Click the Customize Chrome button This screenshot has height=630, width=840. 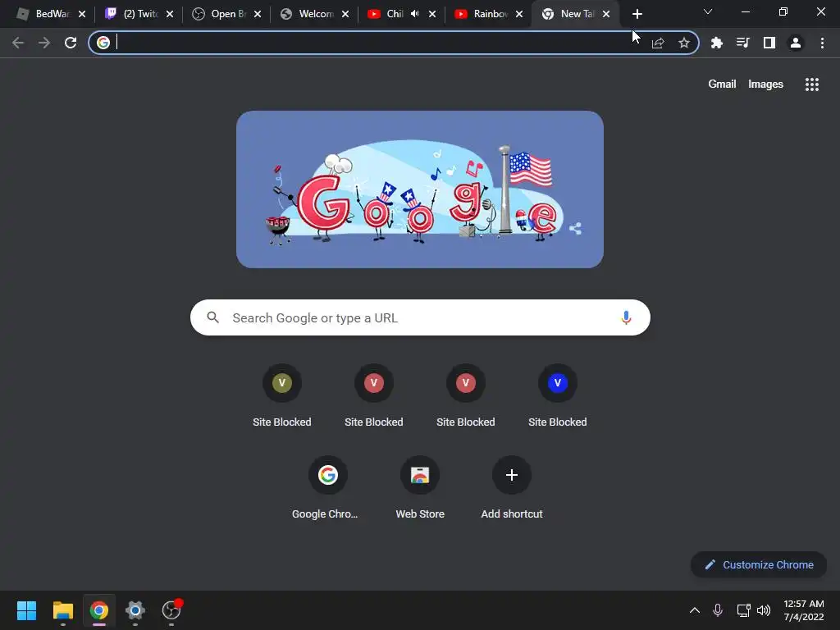pos(759,564)
